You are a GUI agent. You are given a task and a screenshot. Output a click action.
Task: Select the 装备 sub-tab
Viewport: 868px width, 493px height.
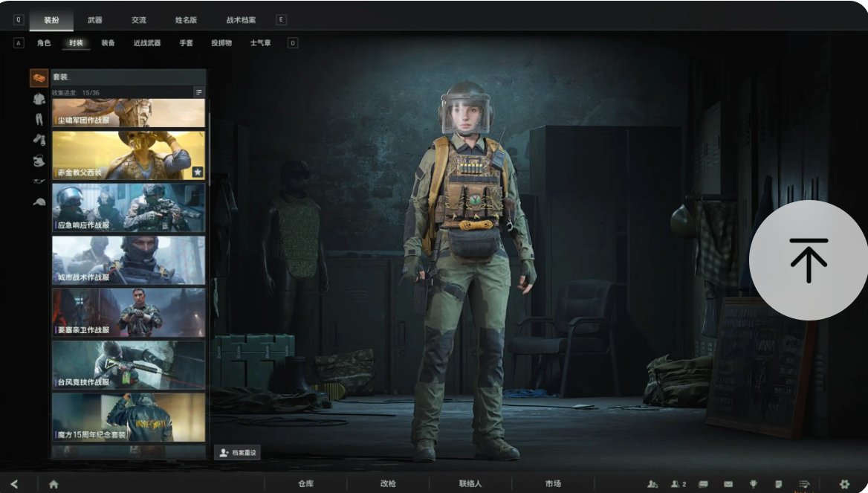click(108, 42)
